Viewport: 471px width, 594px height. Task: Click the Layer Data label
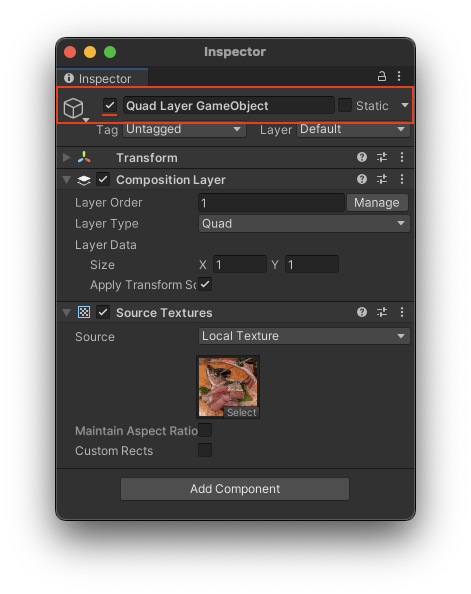click(x=106, y=245)
